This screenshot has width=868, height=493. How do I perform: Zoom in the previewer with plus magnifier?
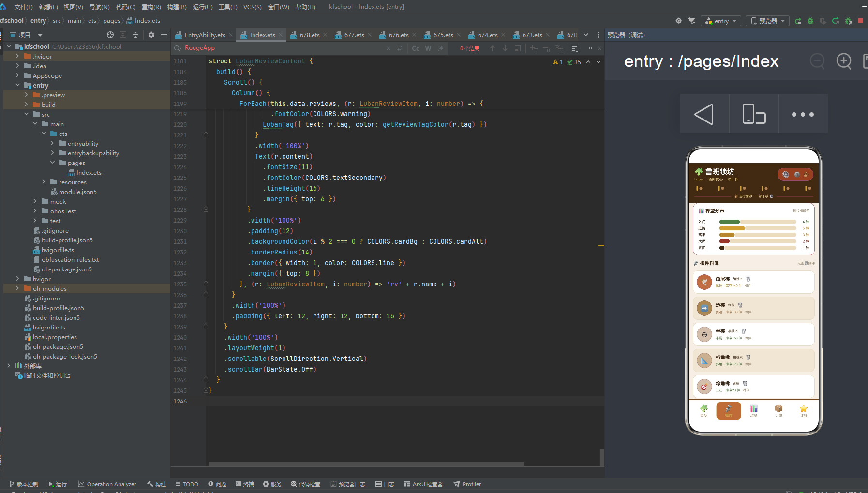(x=844, y=61)
